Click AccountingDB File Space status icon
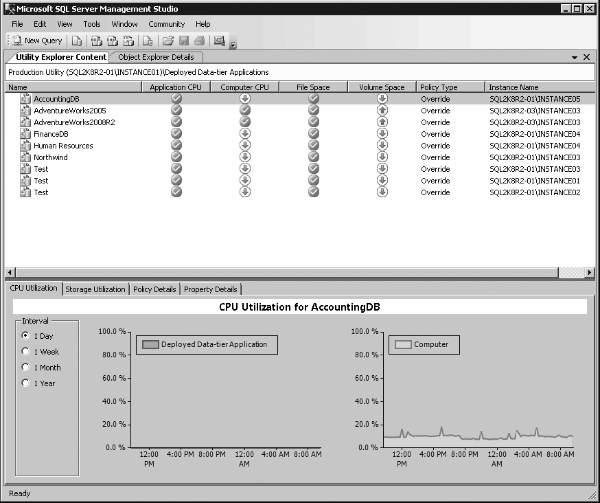This screenshot has height=503, width=600. [313, 99]
